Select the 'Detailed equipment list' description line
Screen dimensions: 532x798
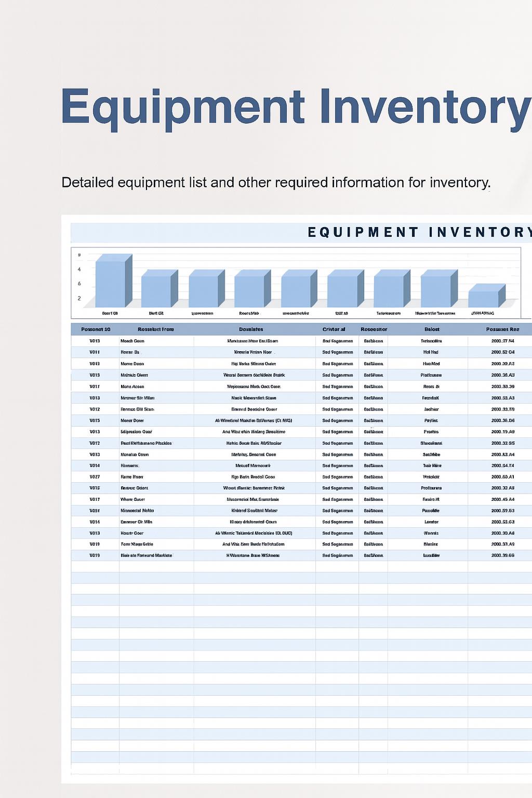(276, 182)
